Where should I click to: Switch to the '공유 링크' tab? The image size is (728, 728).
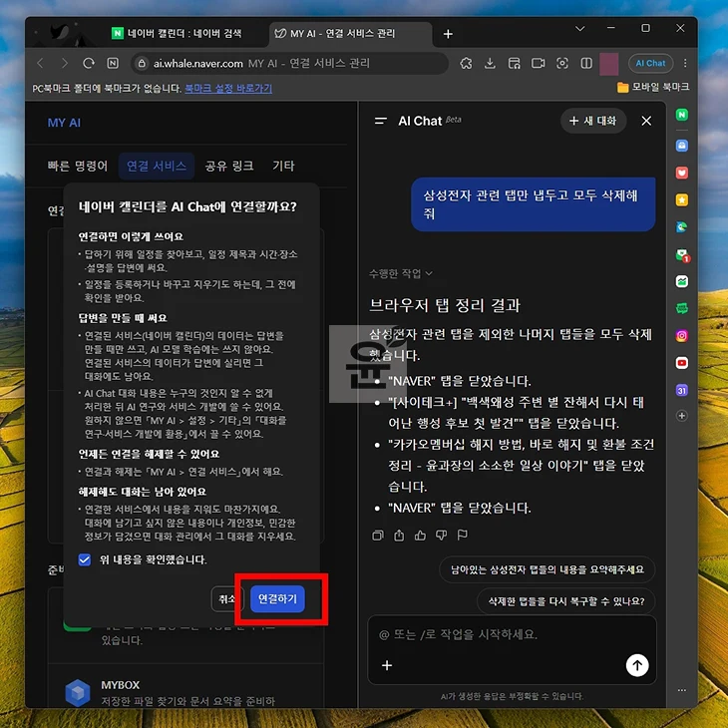(x=229, y=166)
